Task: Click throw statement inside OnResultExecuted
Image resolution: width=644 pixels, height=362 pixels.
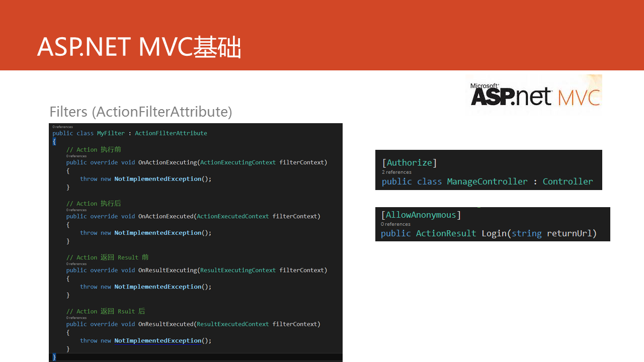Action: (x=146, y=340)
